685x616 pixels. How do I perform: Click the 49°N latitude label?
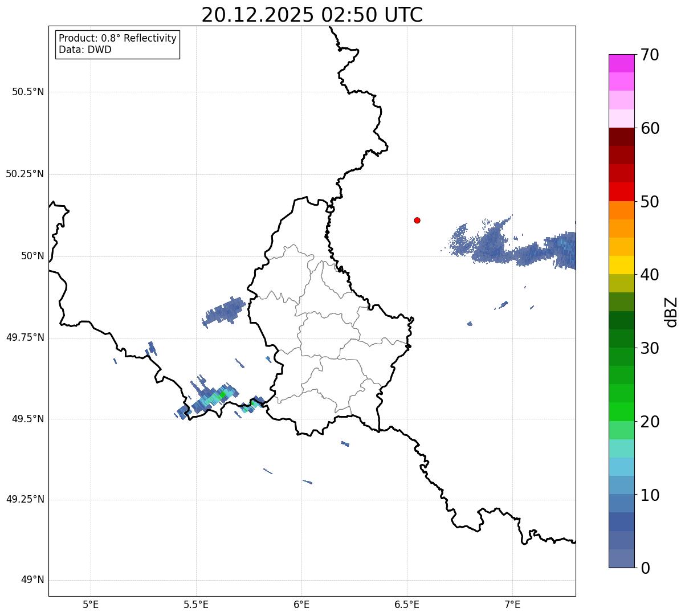pyautogui.click(x=32, y=580)
